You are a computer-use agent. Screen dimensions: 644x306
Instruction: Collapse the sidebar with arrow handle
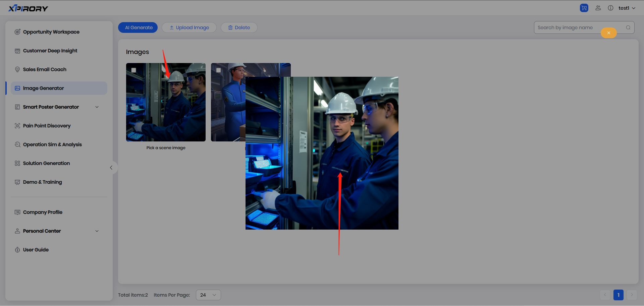[111, 168]
